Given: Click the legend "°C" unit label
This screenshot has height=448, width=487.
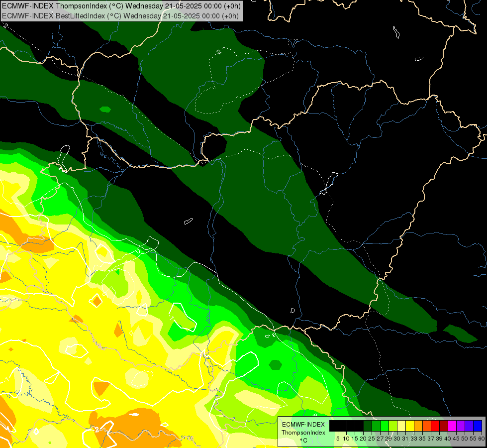Looking at the screenshot, I should coord(304,441).
